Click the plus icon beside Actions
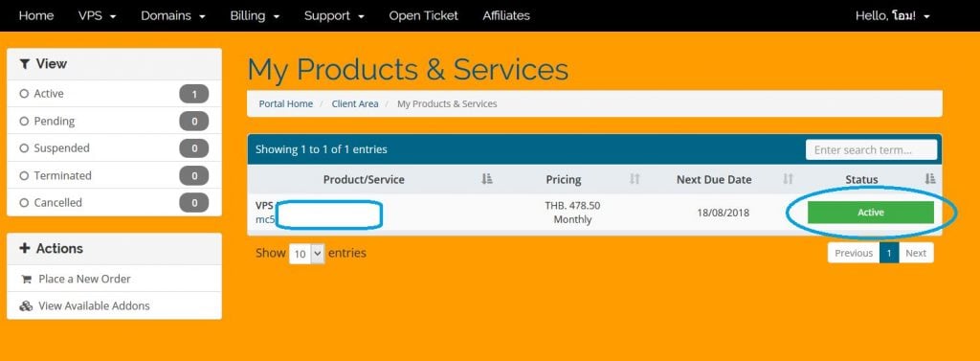This screenshot has height=361, width=980. (x=24, y=248)
